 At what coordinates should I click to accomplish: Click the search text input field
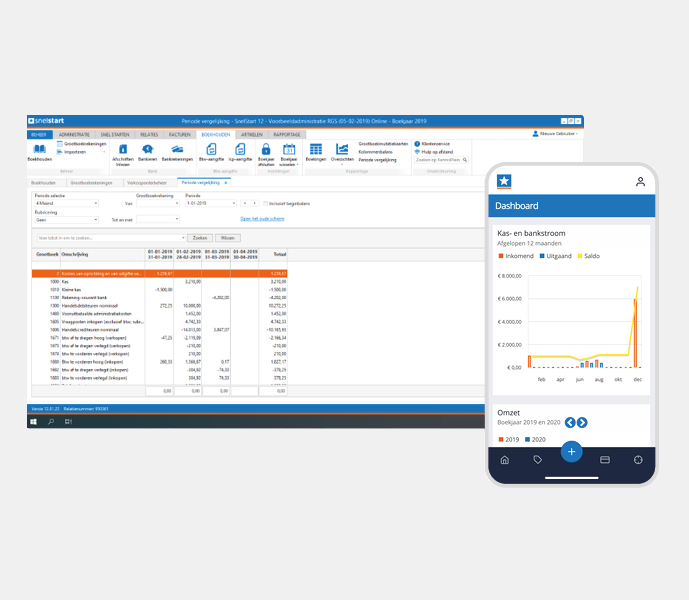point(111,238)
